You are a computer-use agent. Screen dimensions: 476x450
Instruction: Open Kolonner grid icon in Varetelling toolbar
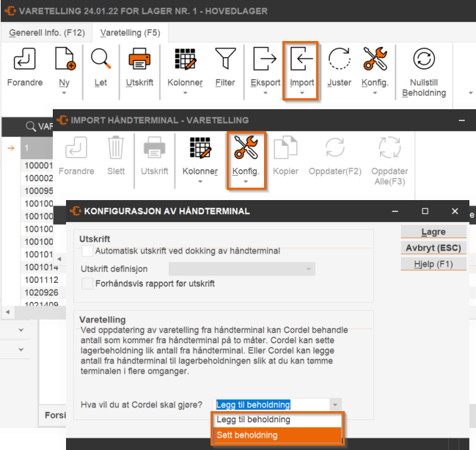click(x=185, y=59)
